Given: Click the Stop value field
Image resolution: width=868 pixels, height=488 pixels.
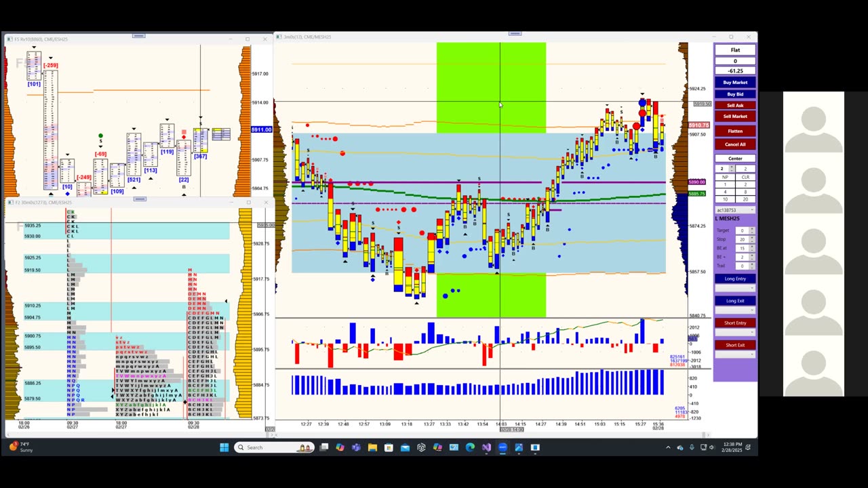Looking at the screenshot, I should pyautogui.click(x=742, y=239).
